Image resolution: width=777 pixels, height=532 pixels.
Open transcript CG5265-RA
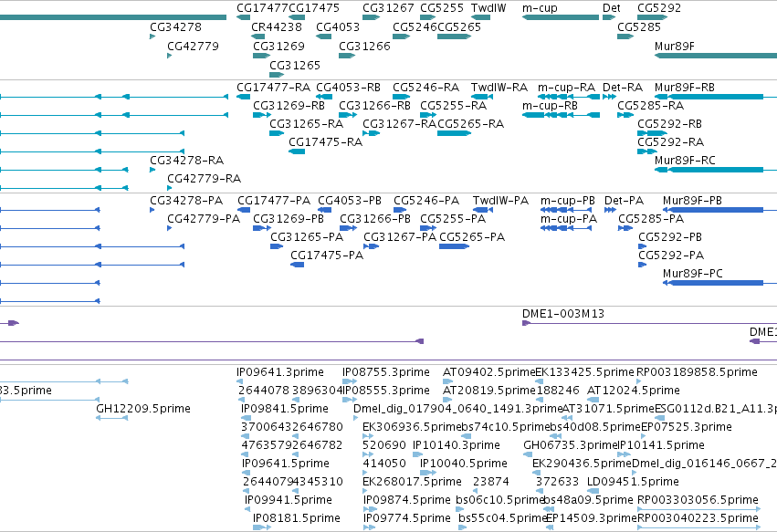click(x=454, y=133)
